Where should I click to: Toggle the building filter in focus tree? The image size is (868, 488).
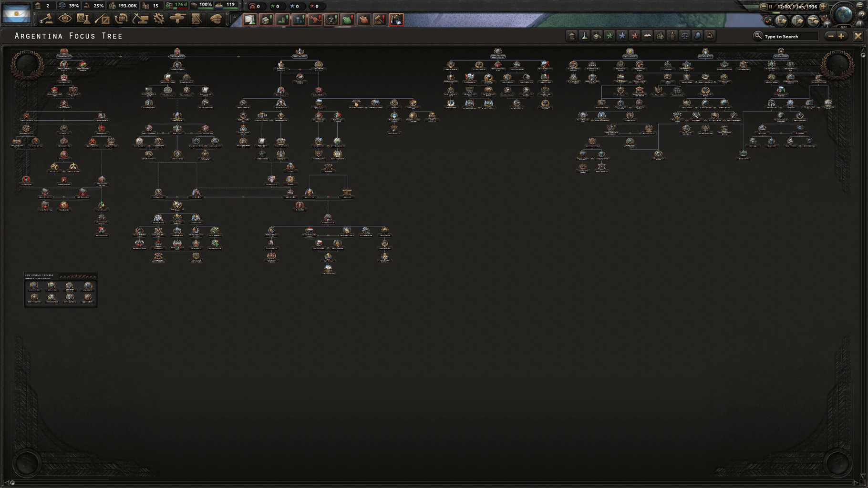(x=571, y=36)
